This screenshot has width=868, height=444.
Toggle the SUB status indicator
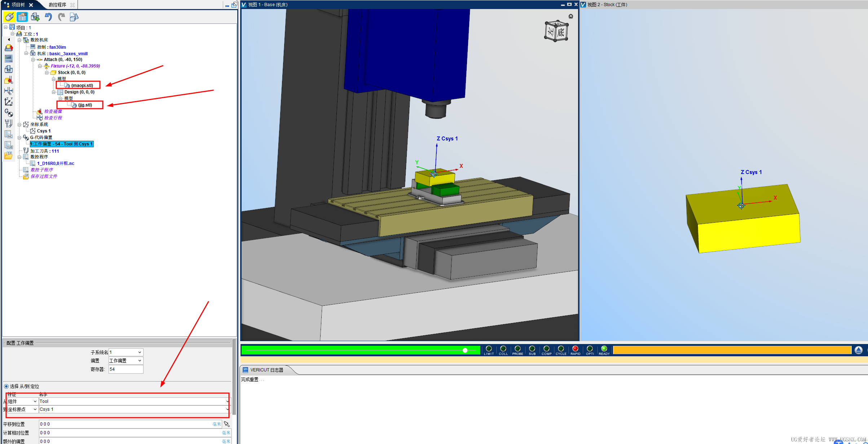pyautogui.click(x=532, y=350)
